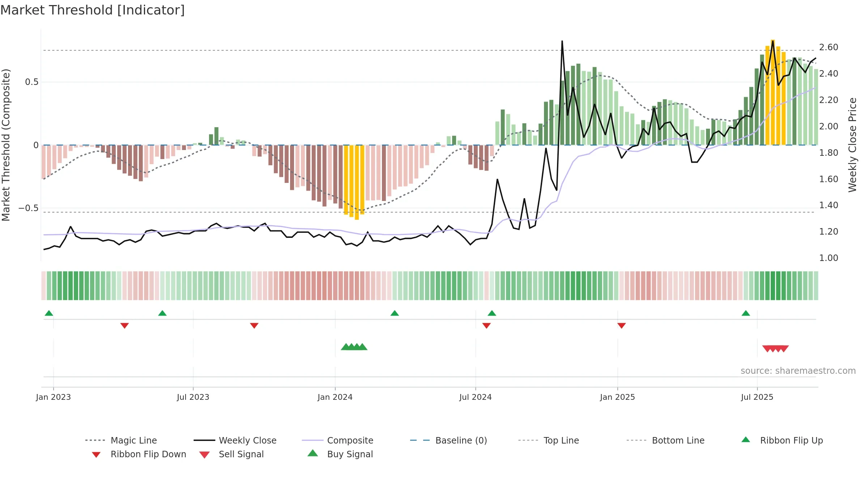This screenshot has height=488, width=868.
Task: Click the Jul 2023 x-axis label
Action: pyautogui.click(x=193, y=397)
